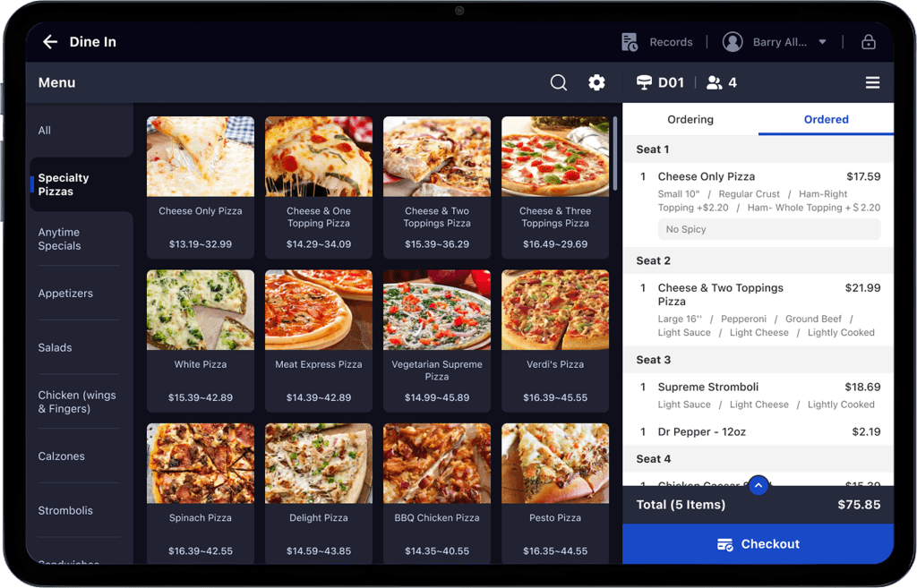Click the lock screen icon
The image size is (917, 588).
(x=868, y=42)
